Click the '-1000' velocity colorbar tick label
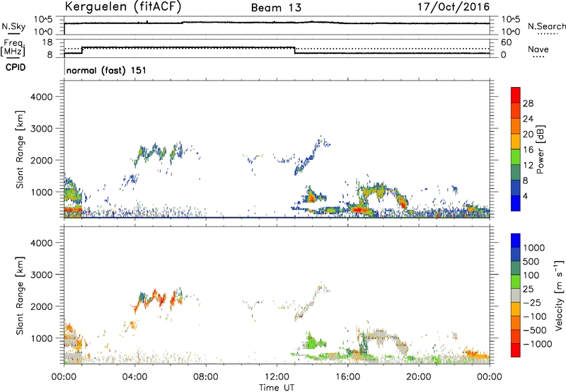Image resolution: width=566 pixels, height=392 pixels. point(537,344)
